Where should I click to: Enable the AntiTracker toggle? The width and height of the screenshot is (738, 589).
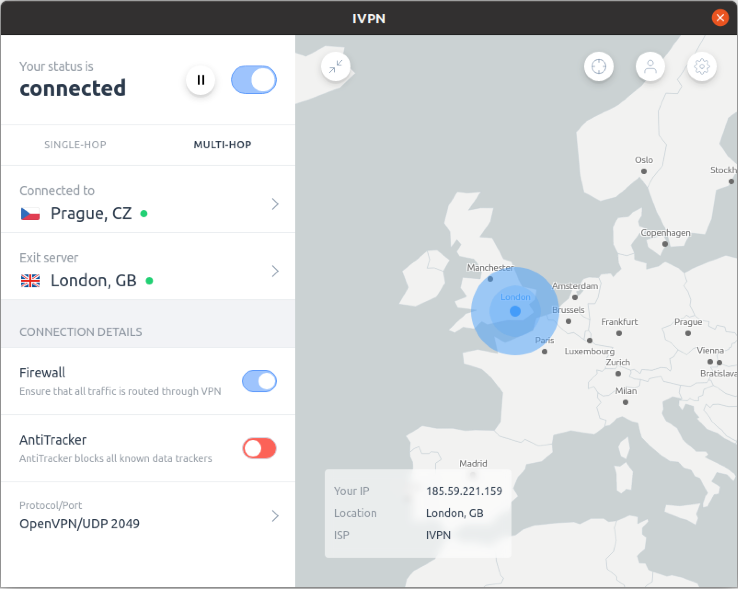tap(259, 448)
